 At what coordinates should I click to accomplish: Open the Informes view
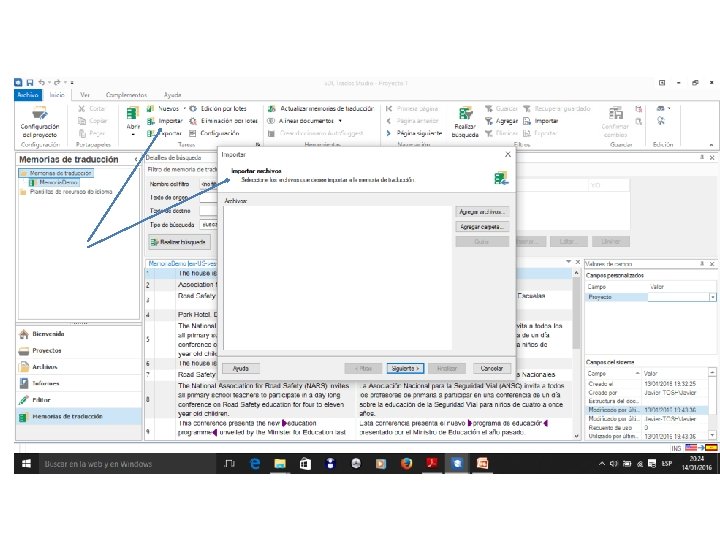tap(79, 384)
